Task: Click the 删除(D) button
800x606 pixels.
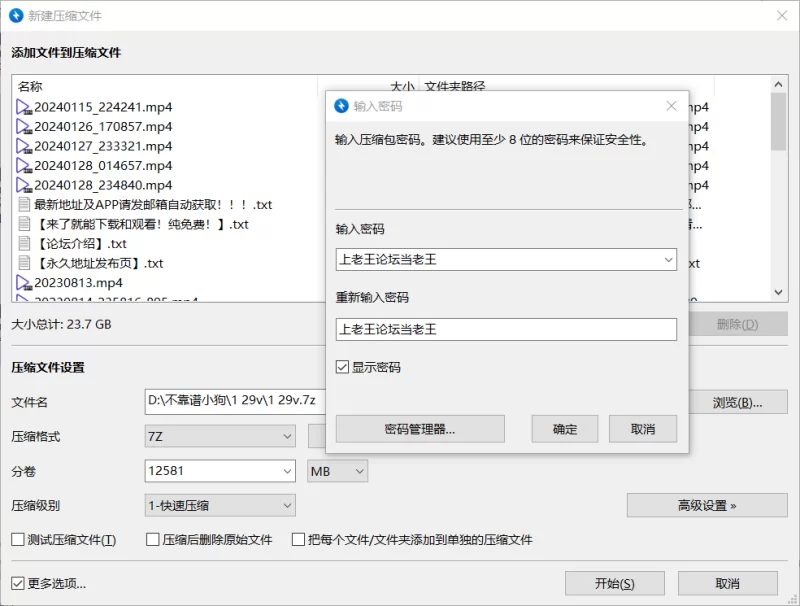Action: pos(738,324)
